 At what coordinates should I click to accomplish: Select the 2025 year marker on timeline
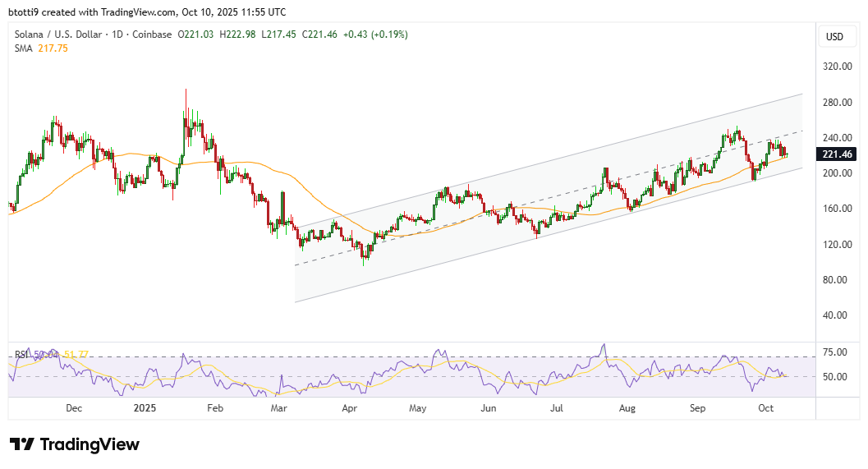point(144,407)
